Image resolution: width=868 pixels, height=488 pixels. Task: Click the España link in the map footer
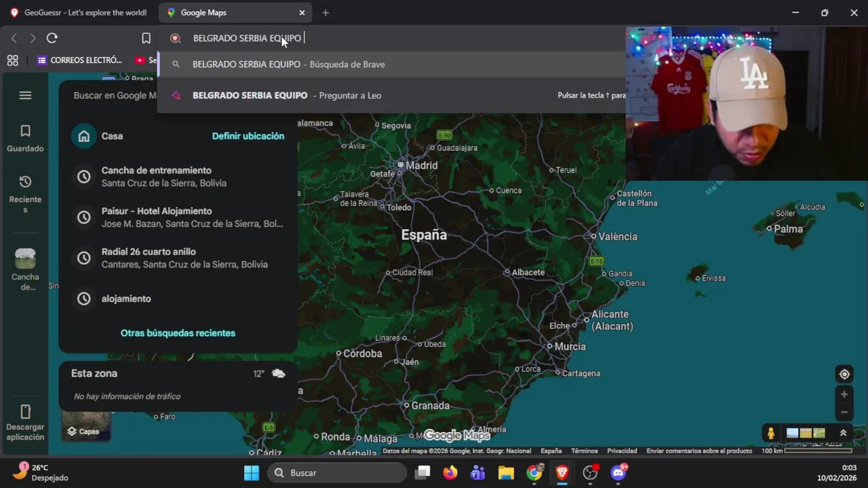pos(551,451)
